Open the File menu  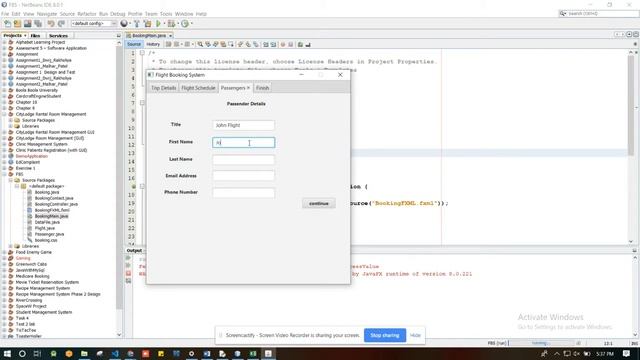[x=5, y=14]
